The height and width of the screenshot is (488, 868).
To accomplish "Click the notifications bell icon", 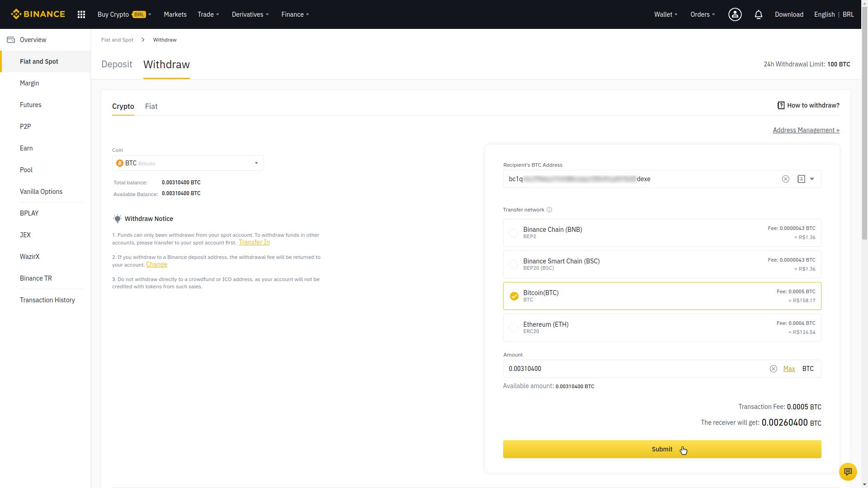I will coord(758,14).
